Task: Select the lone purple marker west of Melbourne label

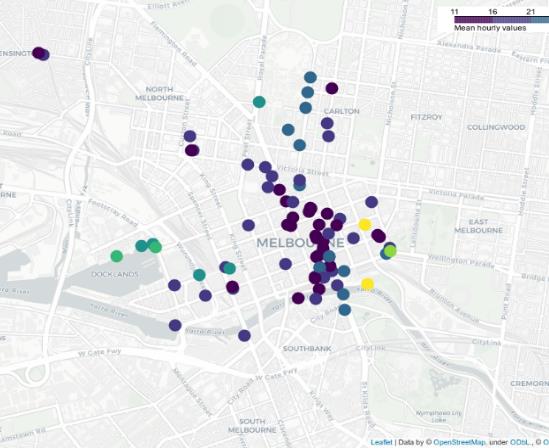Action: pos(248,225)
